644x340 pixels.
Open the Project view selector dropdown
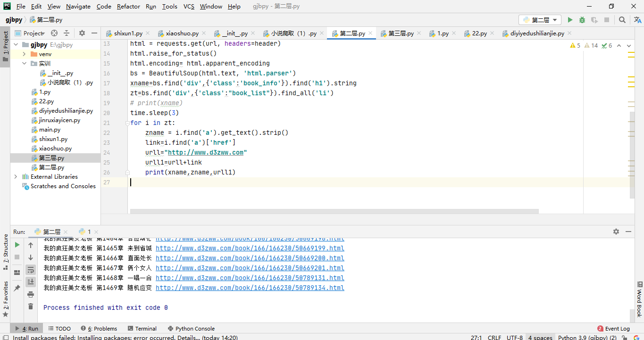[30, 33]
